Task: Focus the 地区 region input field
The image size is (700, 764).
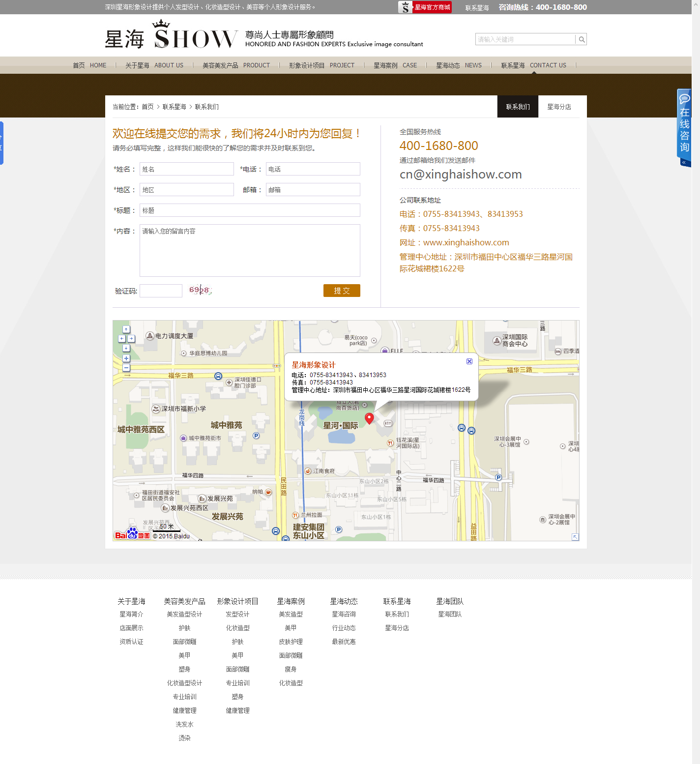Action: (187, 190)
